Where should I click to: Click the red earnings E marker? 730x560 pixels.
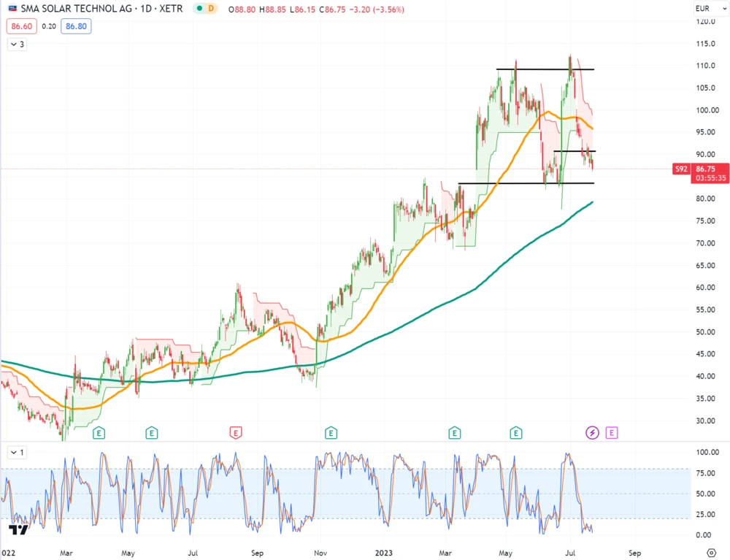pos(236,433)
